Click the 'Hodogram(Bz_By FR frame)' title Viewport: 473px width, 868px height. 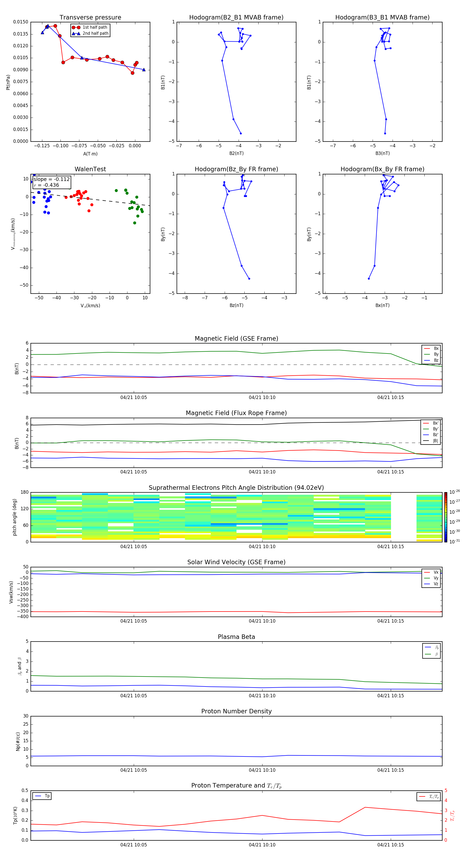click(236, 169)
